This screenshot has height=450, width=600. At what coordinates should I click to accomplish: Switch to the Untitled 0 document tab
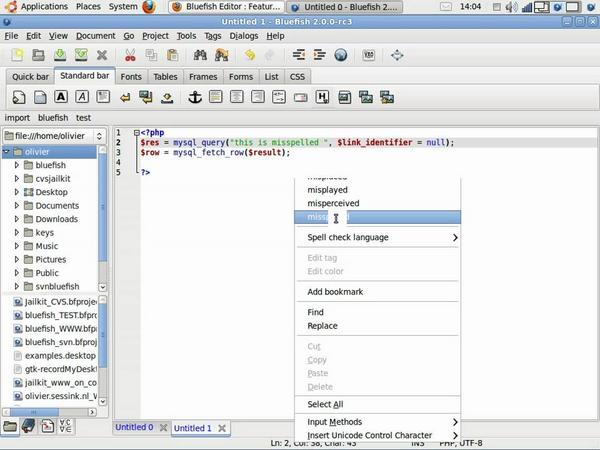click(x=134, y=427)
